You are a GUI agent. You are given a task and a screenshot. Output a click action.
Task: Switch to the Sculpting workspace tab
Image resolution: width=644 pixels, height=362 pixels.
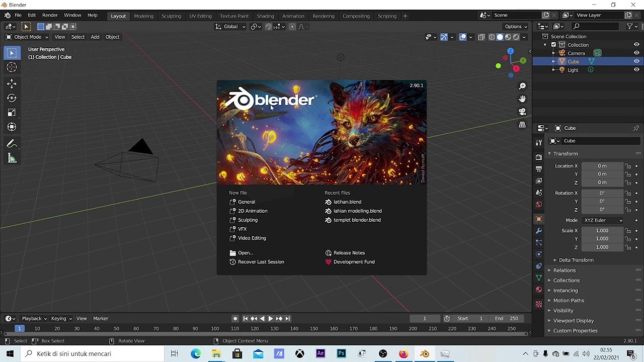tap(171, 16)
